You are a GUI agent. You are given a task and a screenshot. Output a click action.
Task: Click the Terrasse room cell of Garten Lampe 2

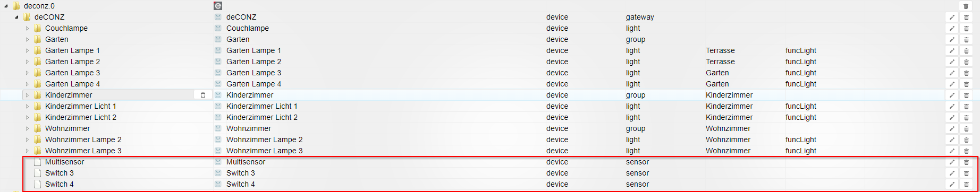coord(720,62)
